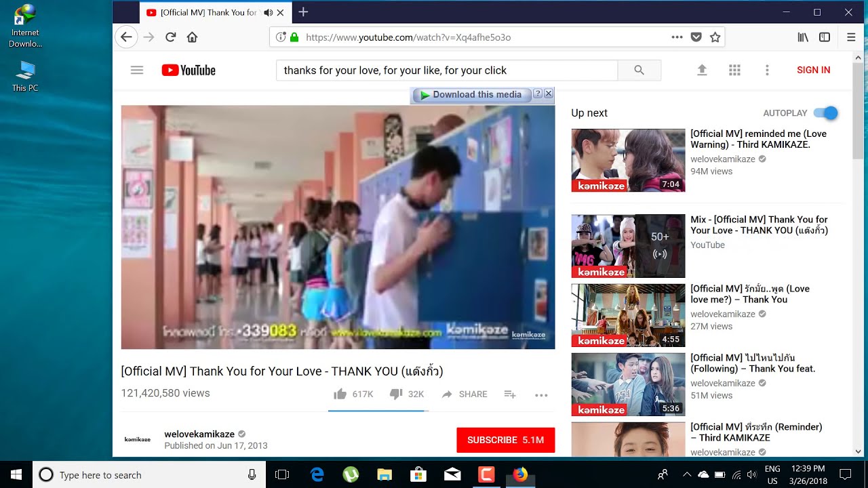This screenshot has height=488, width=868.
Task: Bookmark this page with star icon
Action: pyautogui.click(x=715, y=37)
